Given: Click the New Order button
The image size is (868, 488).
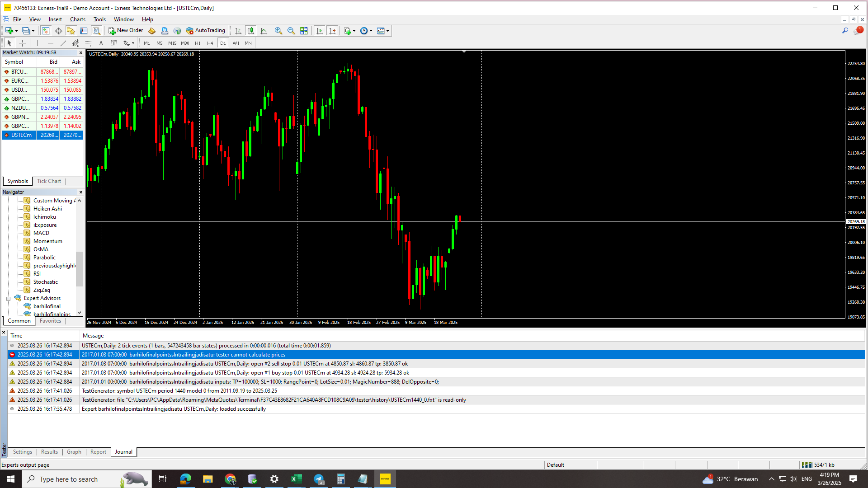Looking at the screenshot, I should (x=126, y=31).
